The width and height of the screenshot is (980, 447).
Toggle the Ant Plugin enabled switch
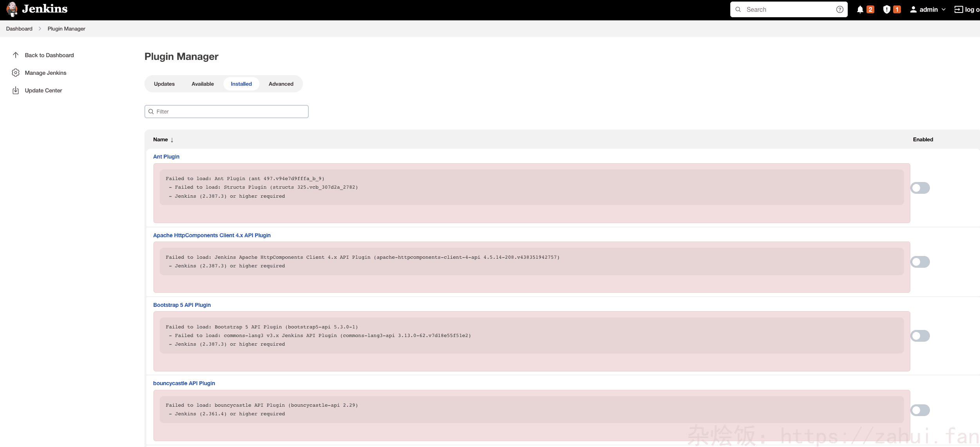point(920,188)
